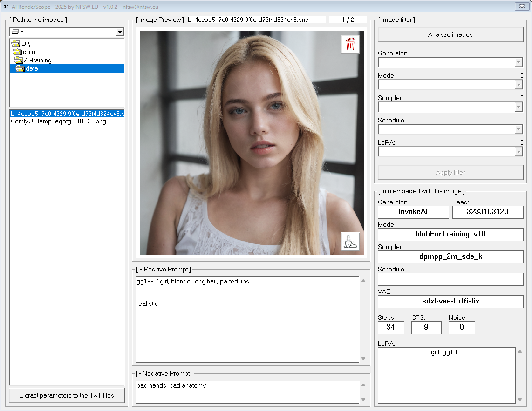
Task: Click Extract parameters to the TXT files
Action: [x=67, y=395]
